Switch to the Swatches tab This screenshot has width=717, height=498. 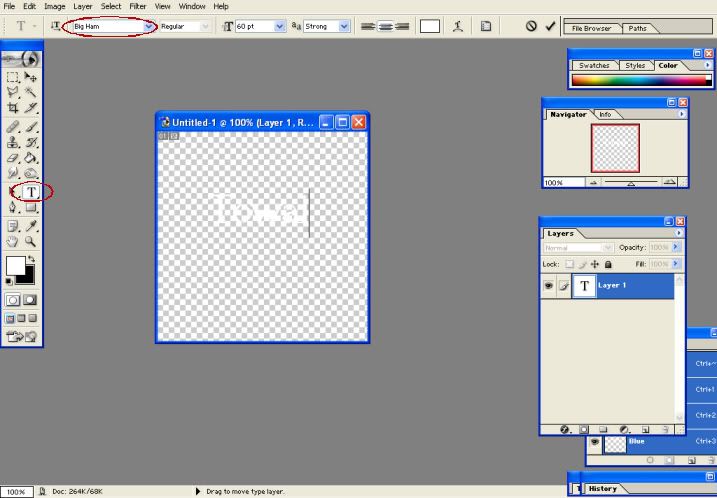594,65
